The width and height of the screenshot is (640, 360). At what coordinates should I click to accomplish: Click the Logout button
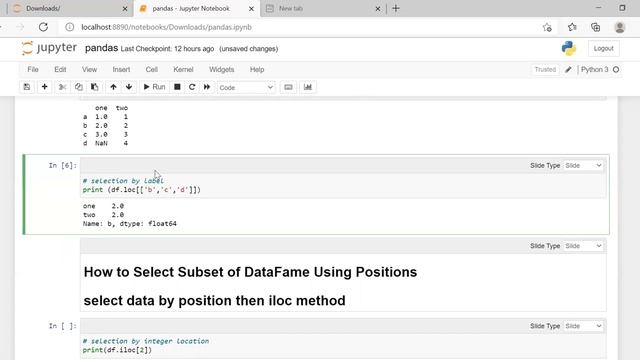(x=603, y=48)
